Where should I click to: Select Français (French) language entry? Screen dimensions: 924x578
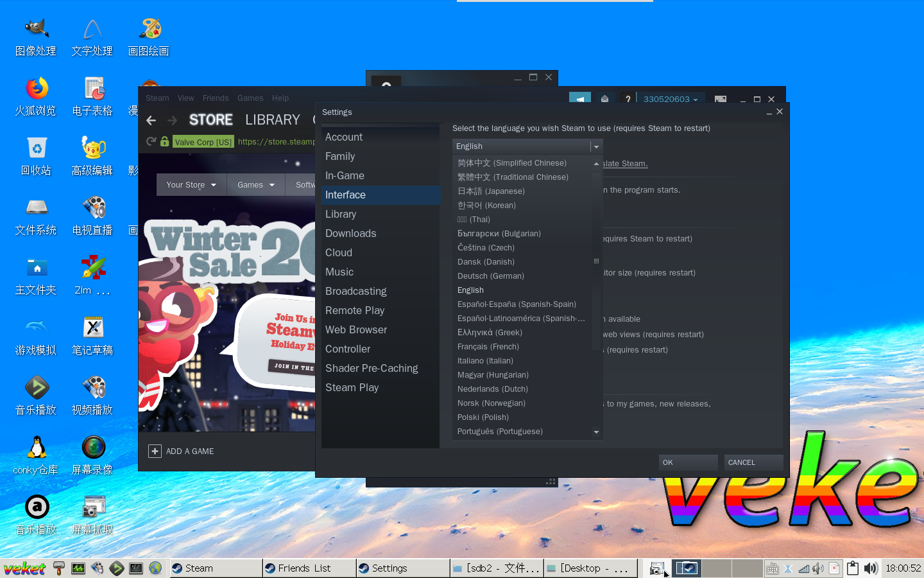[x=488, y=347]
